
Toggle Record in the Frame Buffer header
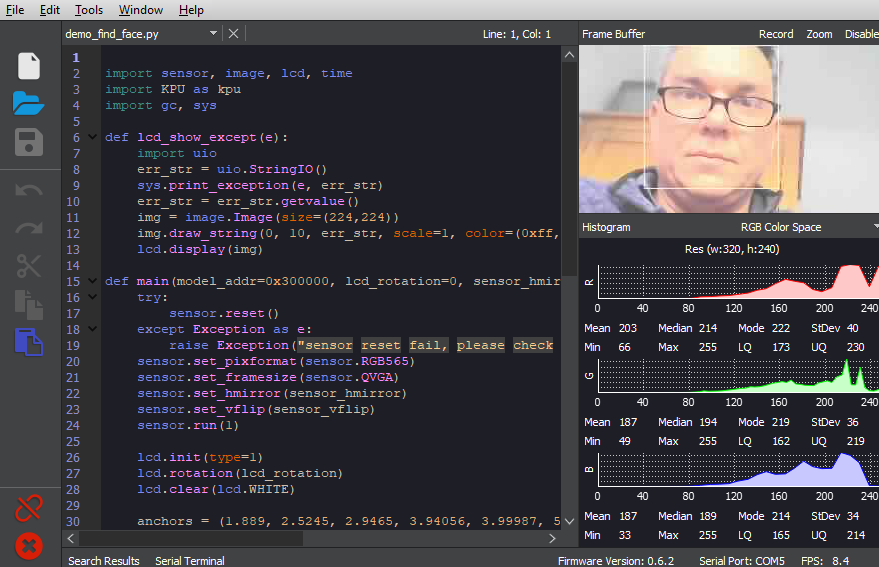[775, 34]
